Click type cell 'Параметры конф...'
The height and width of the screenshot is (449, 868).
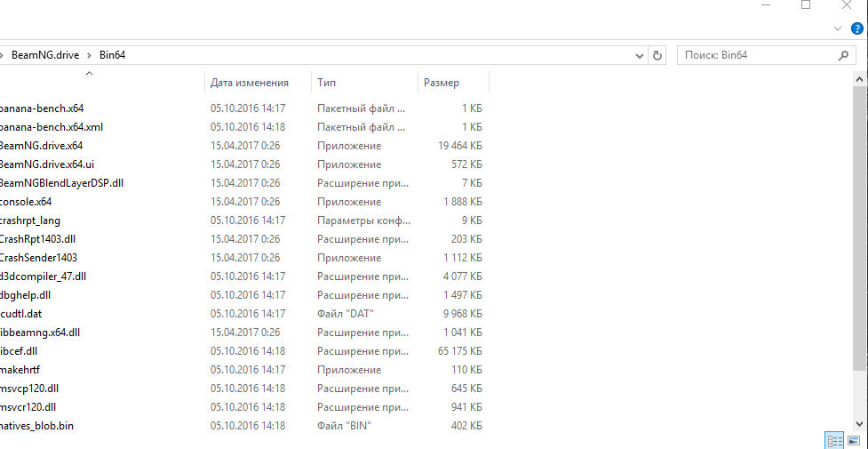[x=363, y=220]
